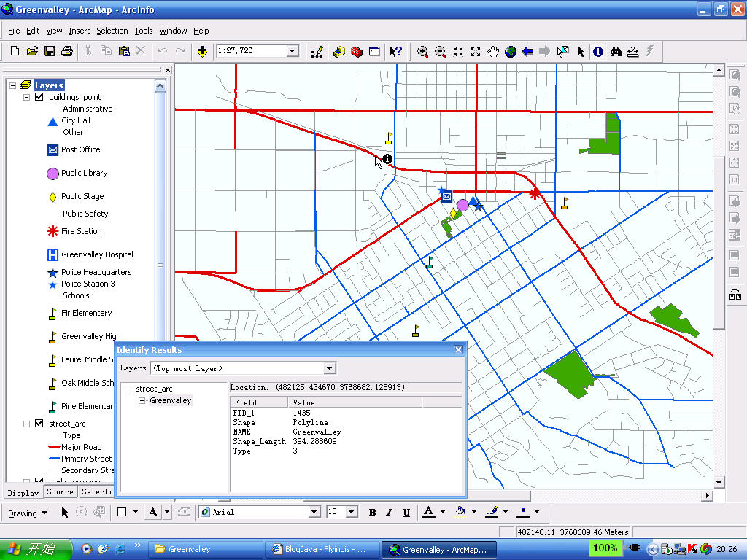Toggle Italic text formatting
Screen dimensions: 747x560
click(390, 512)
